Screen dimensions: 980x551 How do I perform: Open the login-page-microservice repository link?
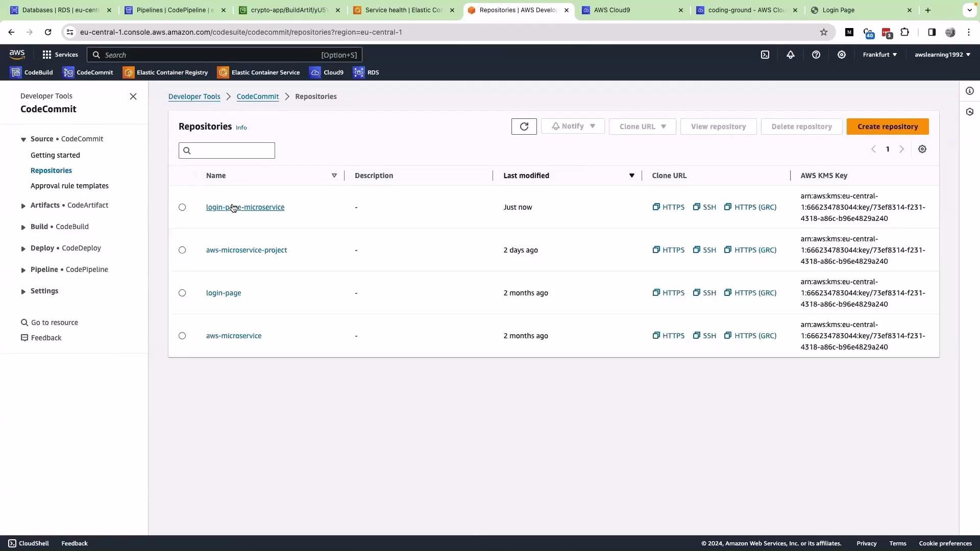pyautogui.click(x=245, y=207)
